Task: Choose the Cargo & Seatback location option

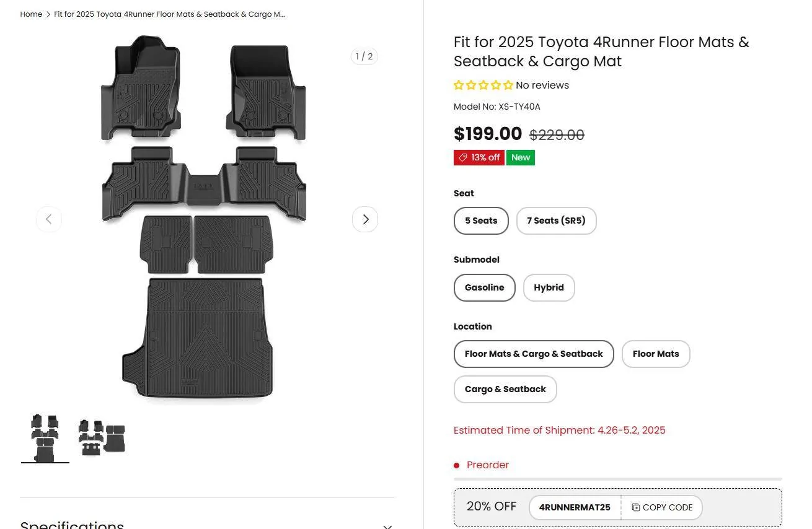Action: pyautogui.click(x=505, y=389)
